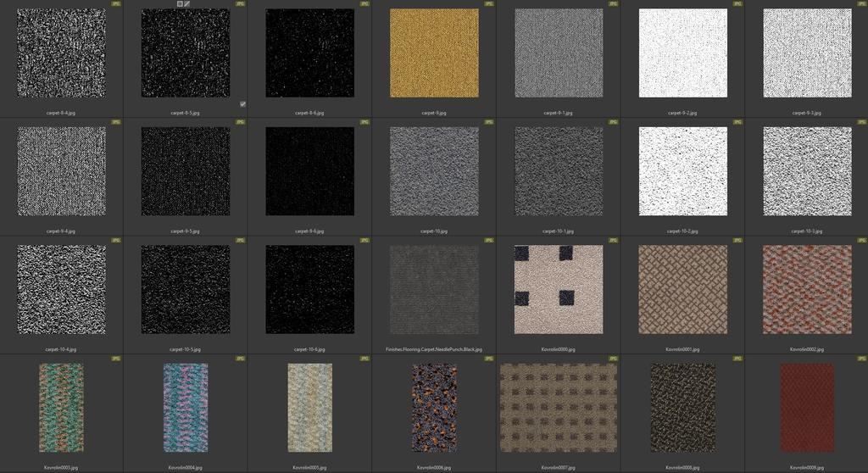The width and height of the screenshot is (868, 473).
Task: Uncheck the selection checkbox on carpet-8-5.jpg
Action: [242, 104]
